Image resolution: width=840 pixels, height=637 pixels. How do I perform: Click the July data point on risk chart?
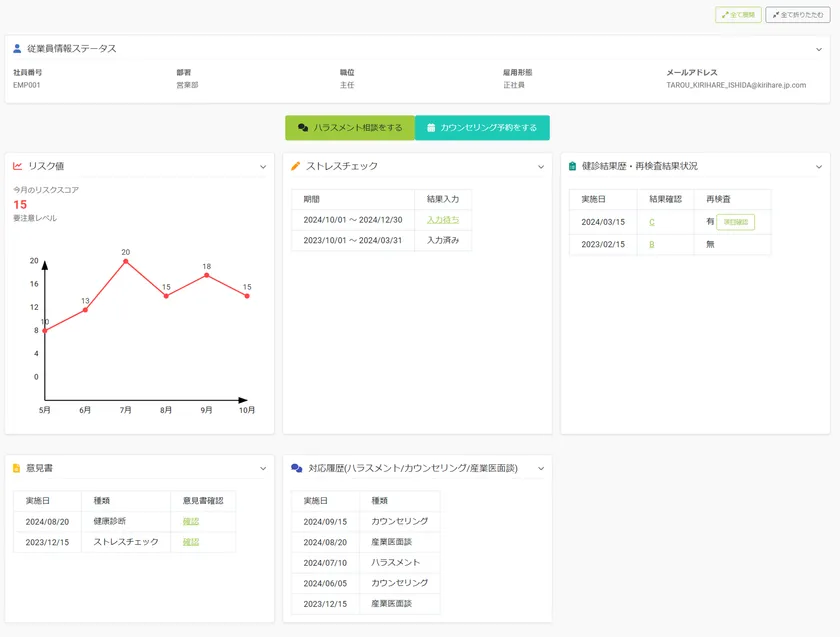(125, 262)
